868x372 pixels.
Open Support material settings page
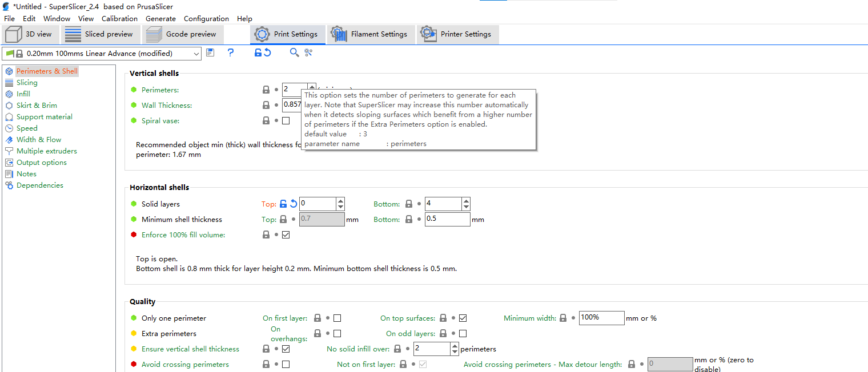point(44,116)
